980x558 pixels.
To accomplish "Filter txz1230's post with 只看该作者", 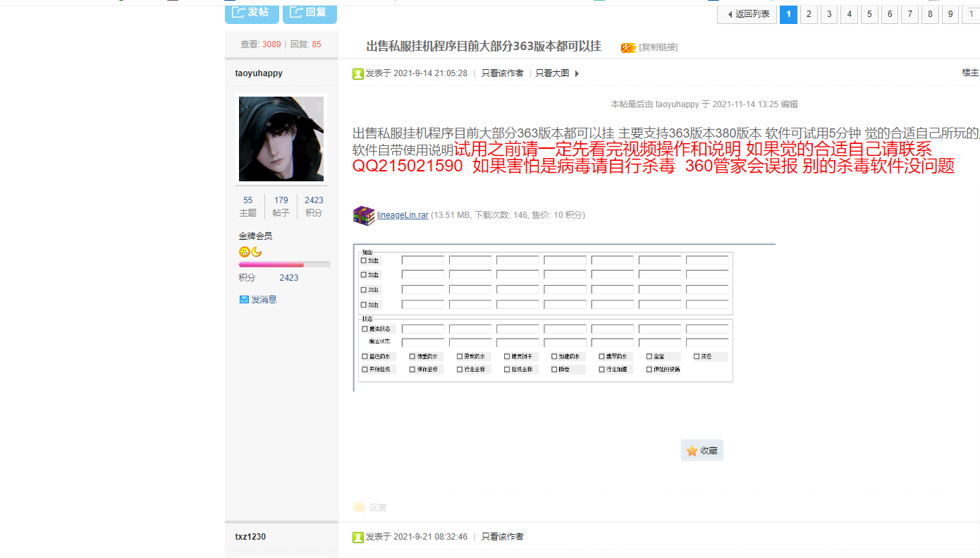I will pyautogui.click(x=503, y=537).
